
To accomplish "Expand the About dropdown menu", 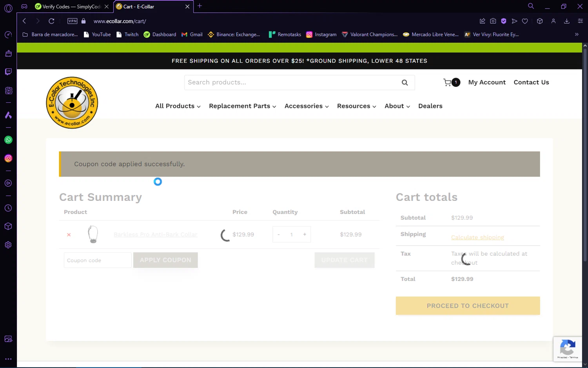I will pyautogui.click(x=397, y=106).
